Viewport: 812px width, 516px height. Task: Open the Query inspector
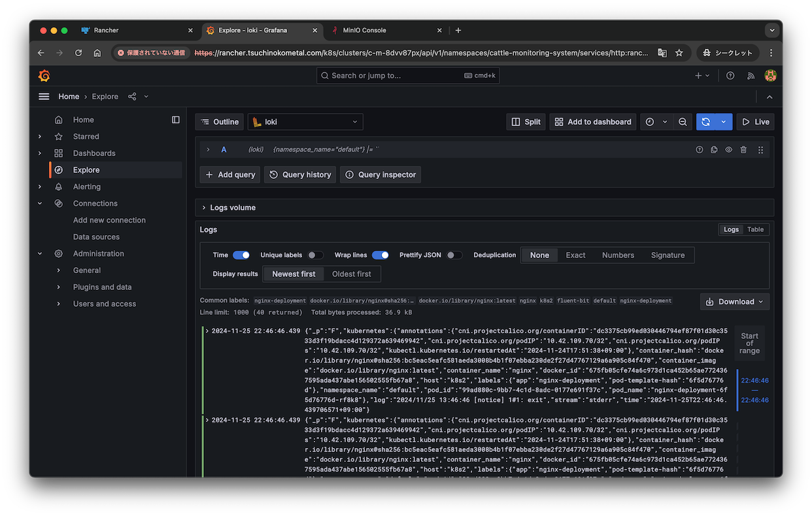(381, 175)
